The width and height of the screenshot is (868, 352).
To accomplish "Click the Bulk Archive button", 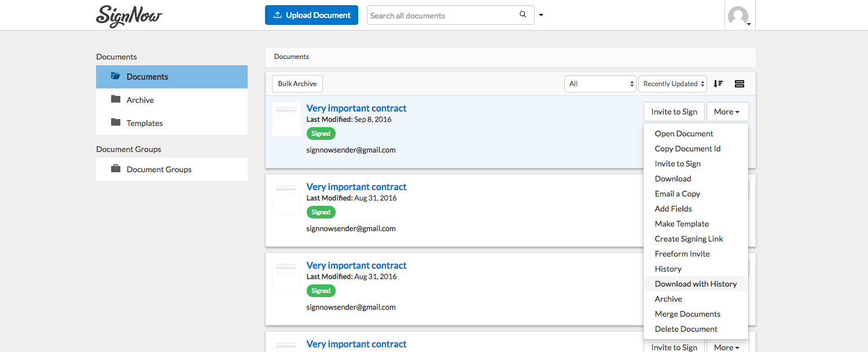I will (297, 83).
